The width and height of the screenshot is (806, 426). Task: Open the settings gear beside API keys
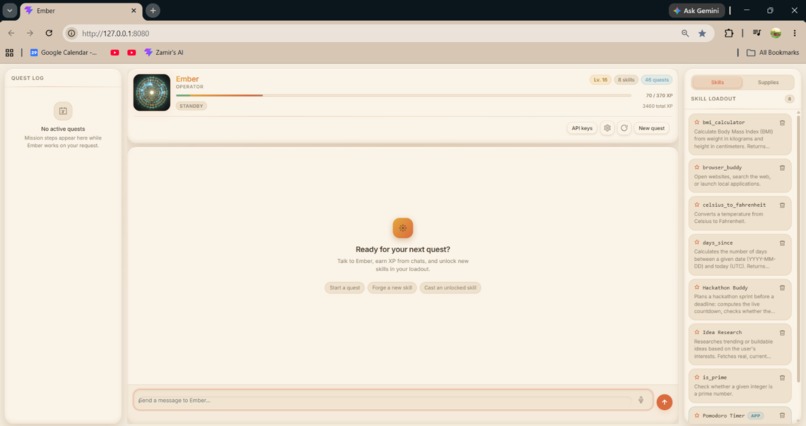[x=607, y=128]
